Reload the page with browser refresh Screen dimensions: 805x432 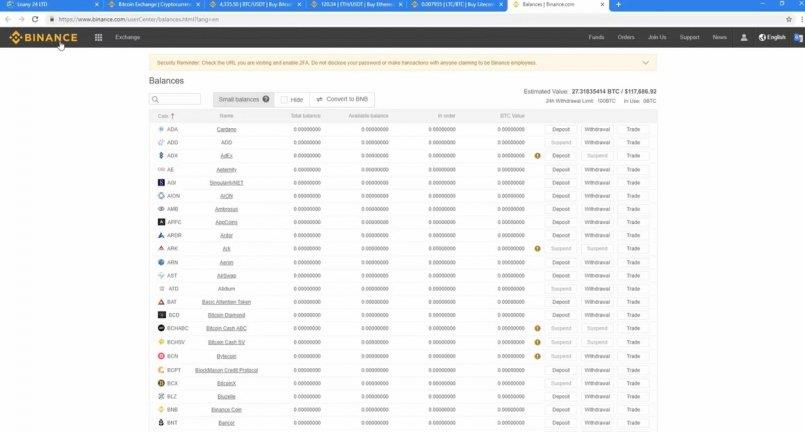(35, 19)
